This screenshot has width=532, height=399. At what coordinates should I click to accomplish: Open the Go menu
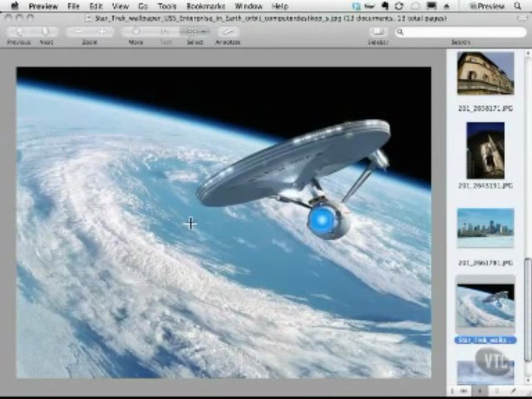click(143, 6)
